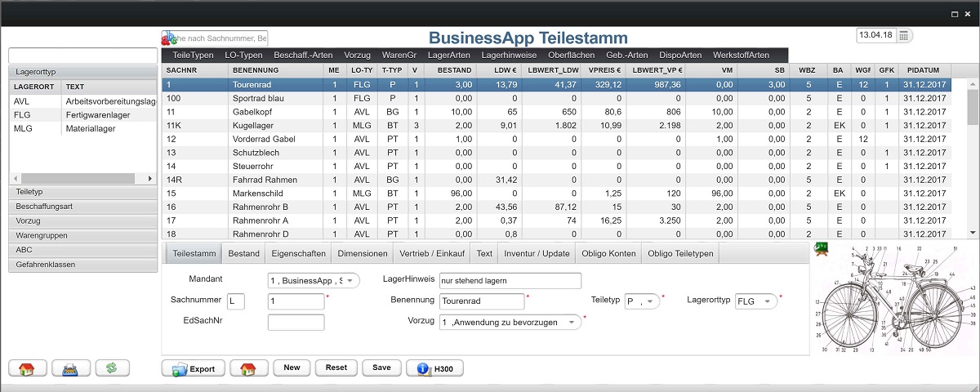Click the Reset button

(x=336, y=367)
